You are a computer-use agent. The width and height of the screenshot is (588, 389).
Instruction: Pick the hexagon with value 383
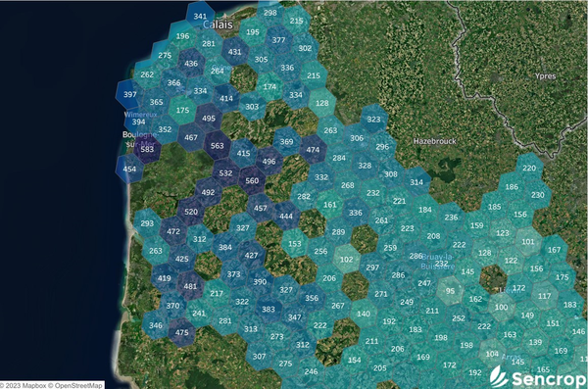269,309
